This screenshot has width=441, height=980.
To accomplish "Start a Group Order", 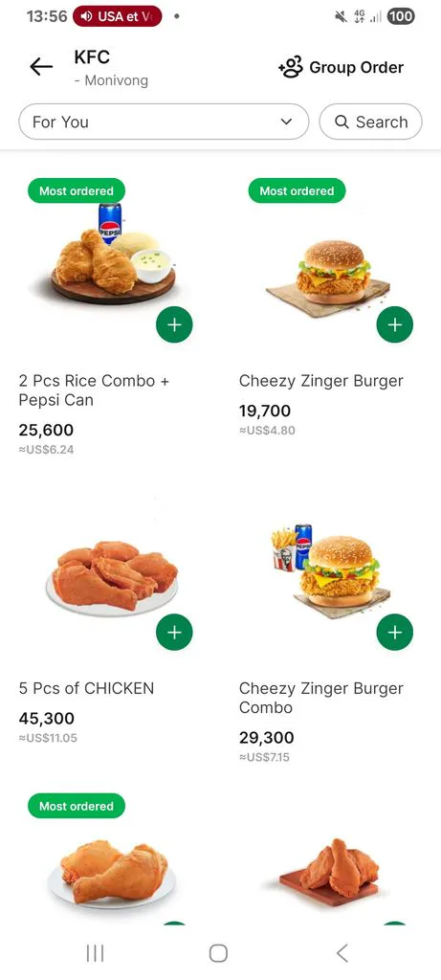I will coord(342,68).
